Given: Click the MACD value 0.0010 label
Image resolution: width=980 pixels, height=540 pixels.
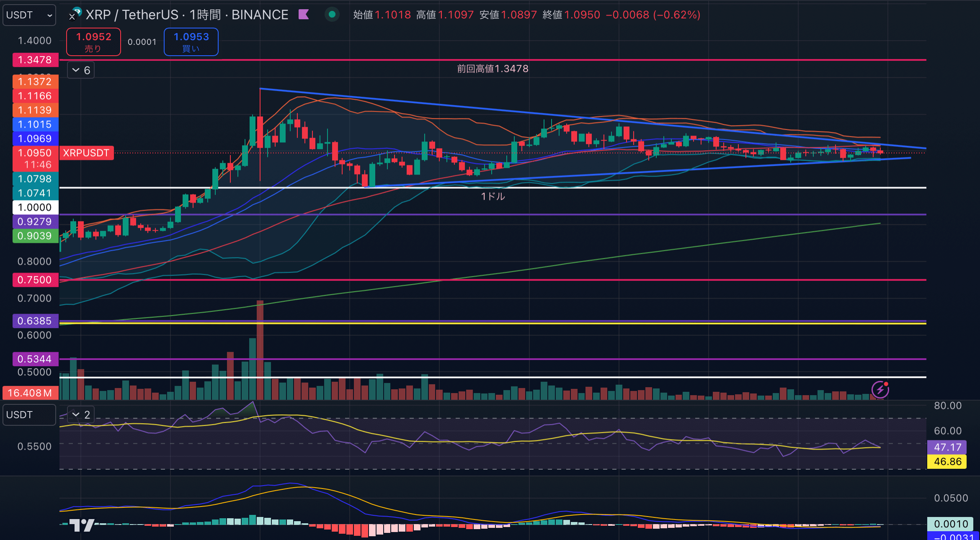Looking at the screenshot, I should coord(951,524).
